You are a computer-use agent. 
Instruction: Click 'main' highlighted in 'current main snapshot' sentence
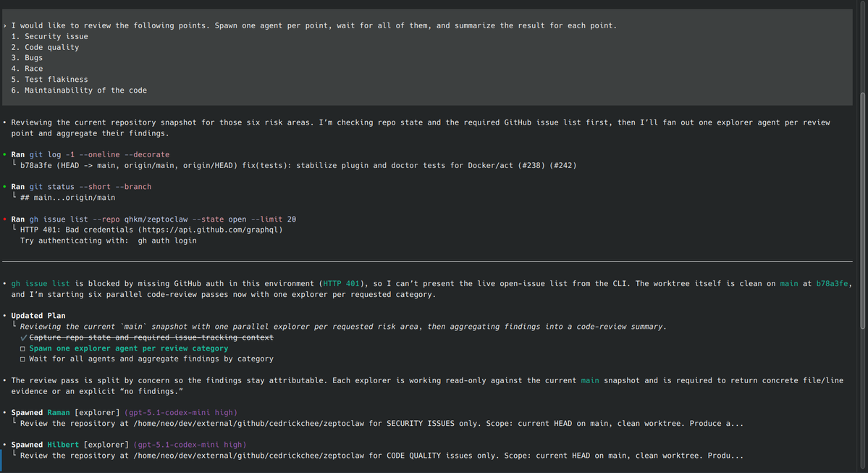589,380
